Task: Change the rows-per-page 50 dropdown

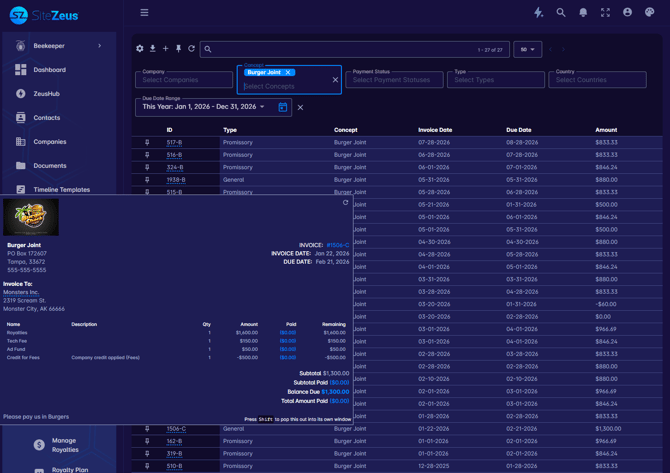Action: point(528,49)
